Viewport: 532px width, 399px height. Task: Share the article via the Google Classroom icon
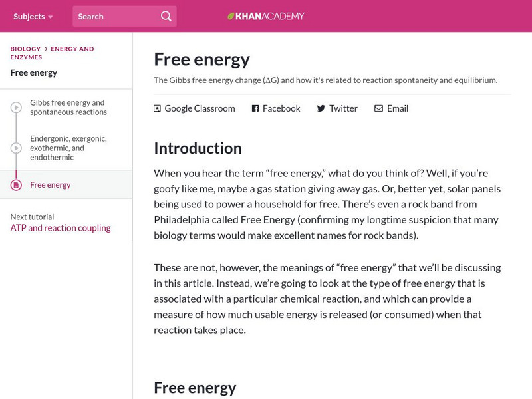(x=157, y=108)
